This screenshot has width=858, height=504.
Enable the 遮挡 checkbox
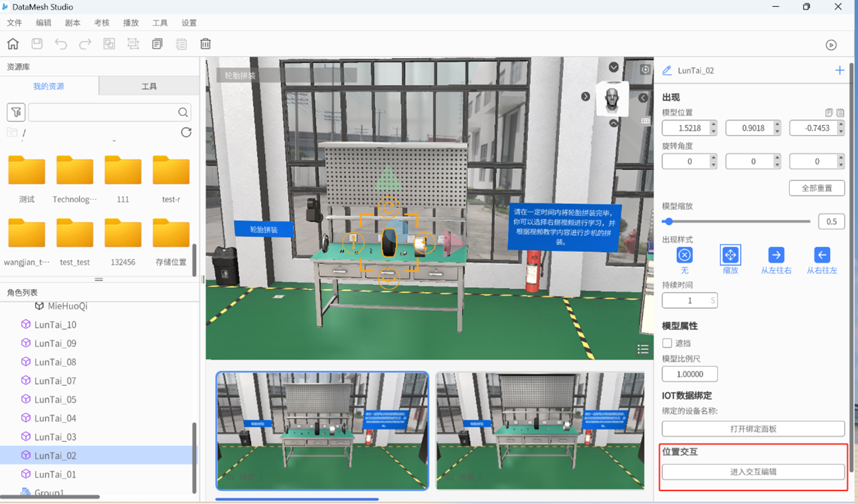tap(667, 343)
